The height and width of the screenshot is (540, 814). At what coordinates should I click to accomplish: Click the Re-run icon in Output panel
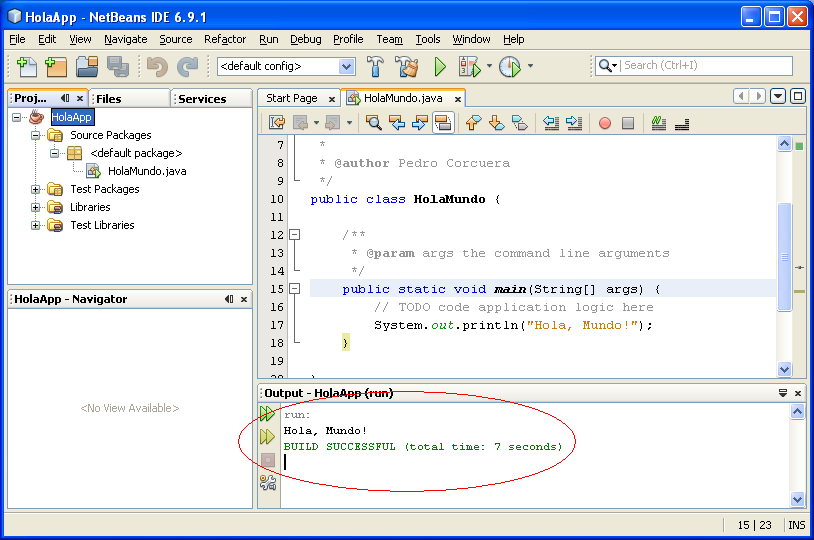coord(267,414)
